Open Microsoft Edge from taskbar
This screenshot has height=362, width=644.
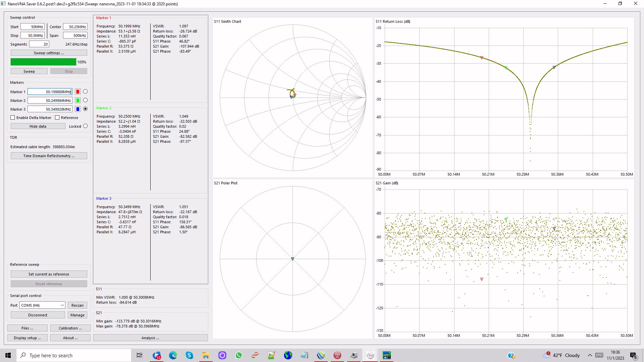pos(173,355)
